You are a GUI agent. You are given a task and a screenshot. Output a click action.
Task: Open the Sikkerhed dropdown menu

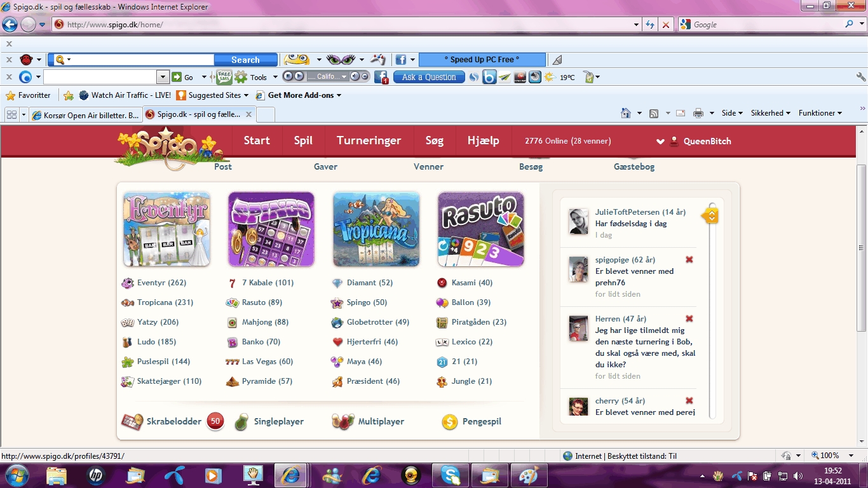click(770, 113)
